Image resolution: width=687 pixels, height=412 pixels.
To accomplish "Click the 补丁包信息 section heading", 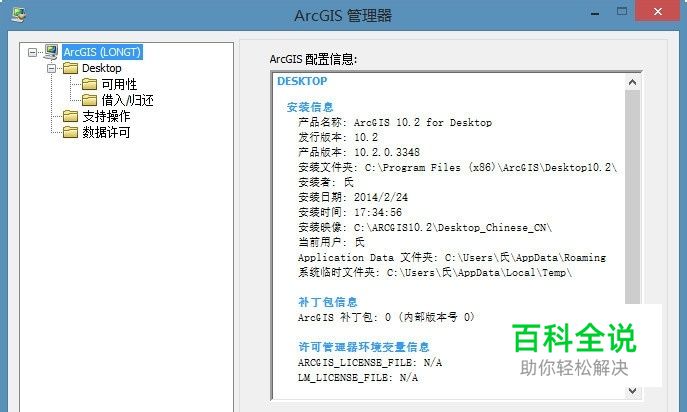I will click(x=328, y=302).
